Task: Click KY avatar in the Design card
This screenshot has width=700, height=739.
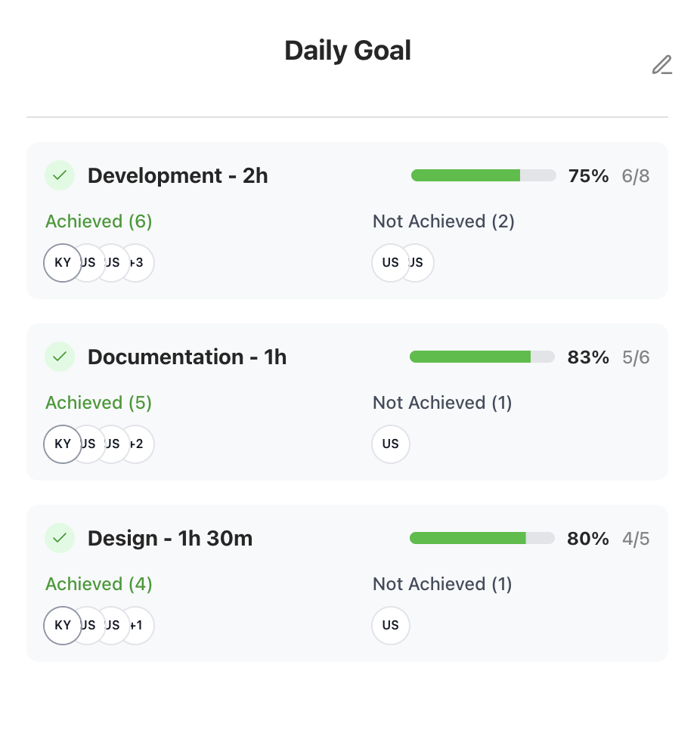Action: (x=63, y=626)
